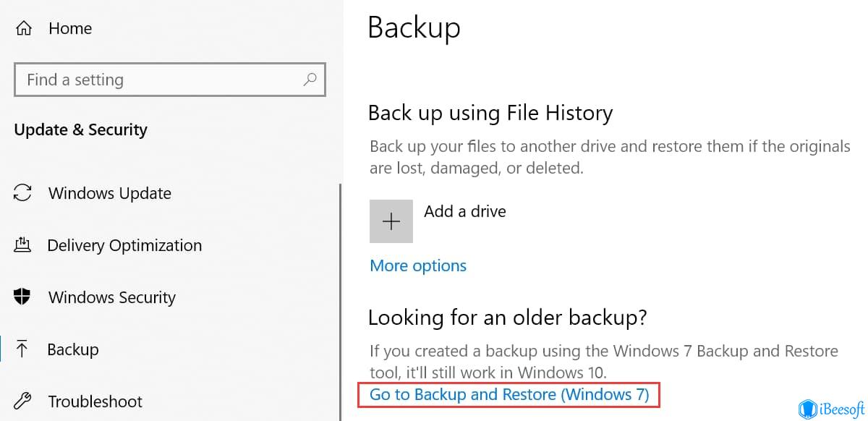Click the search magnifier icon
The width and height of the screenshot is (868, 421).
click(x=310, y=80)
